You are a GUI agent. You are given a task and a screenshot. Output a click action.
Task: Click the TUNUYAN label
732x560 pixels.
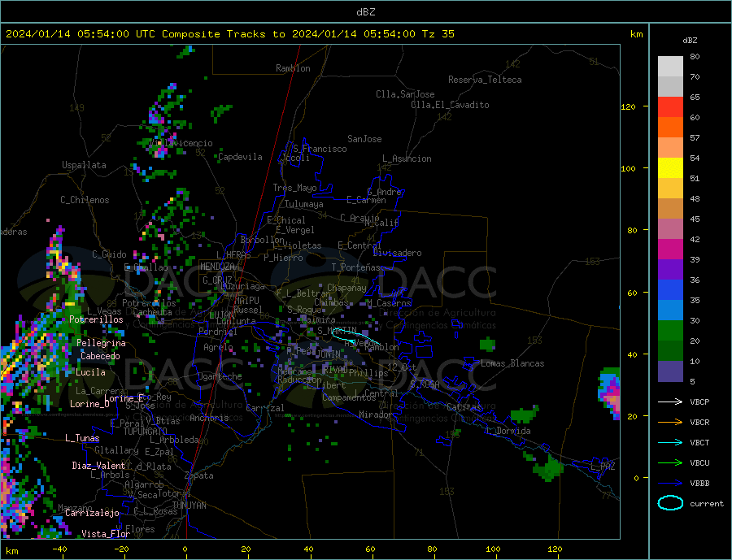point(189,506)
